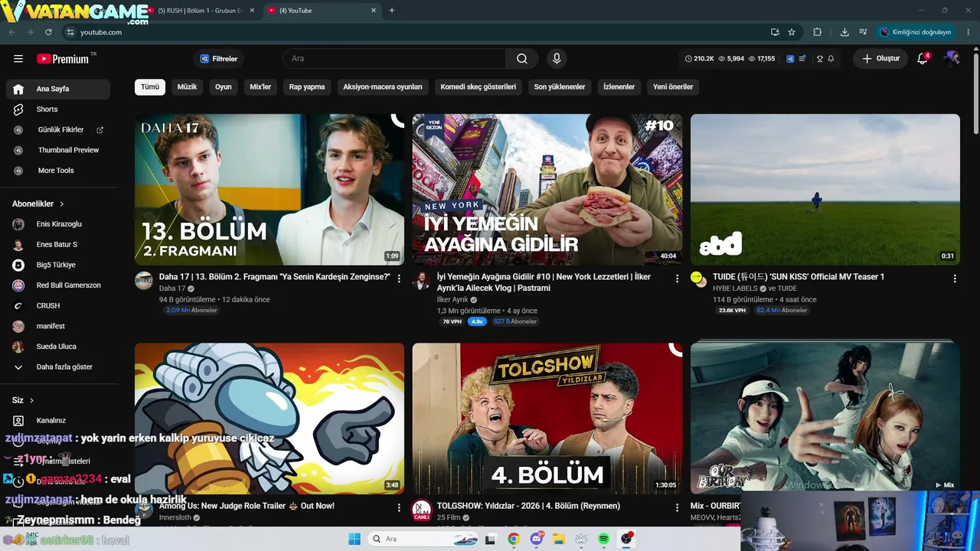Click the install app icon in address bar

pos(775,32)
